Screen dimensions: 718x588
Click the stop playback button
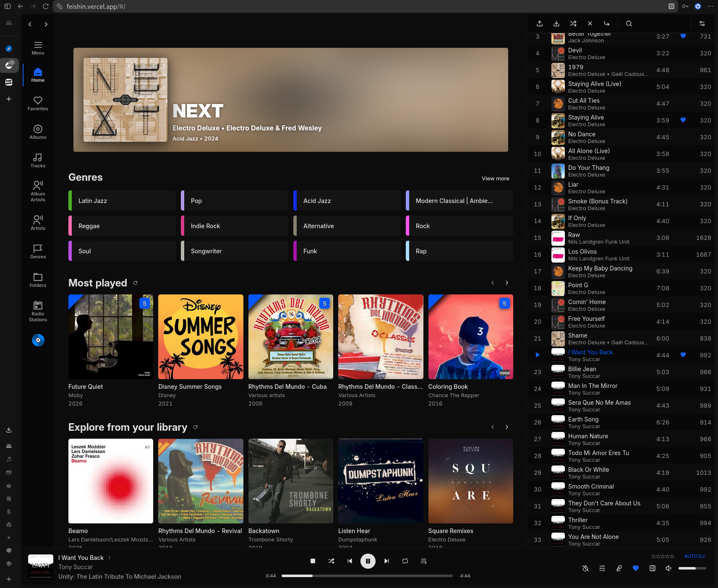click(313, 561)
